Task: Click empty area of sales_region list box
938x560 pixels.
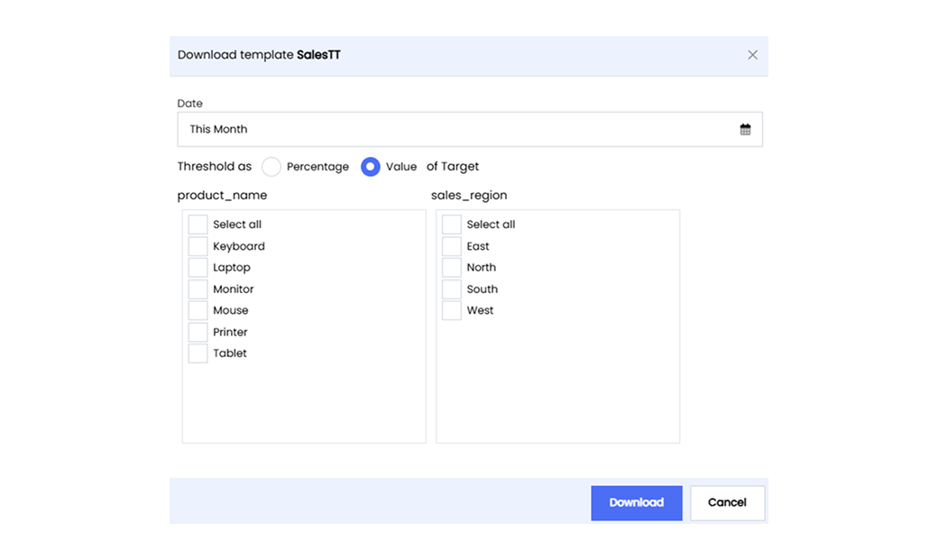Action: (x=557, y=388)
